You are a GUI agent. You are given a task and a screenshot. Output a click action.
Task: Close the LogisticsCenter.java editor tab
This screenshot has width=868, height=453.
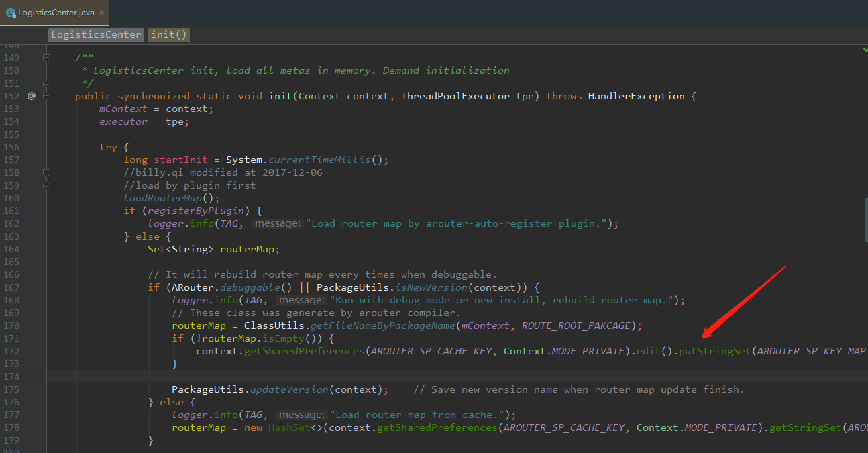click(x=101, y=13)
